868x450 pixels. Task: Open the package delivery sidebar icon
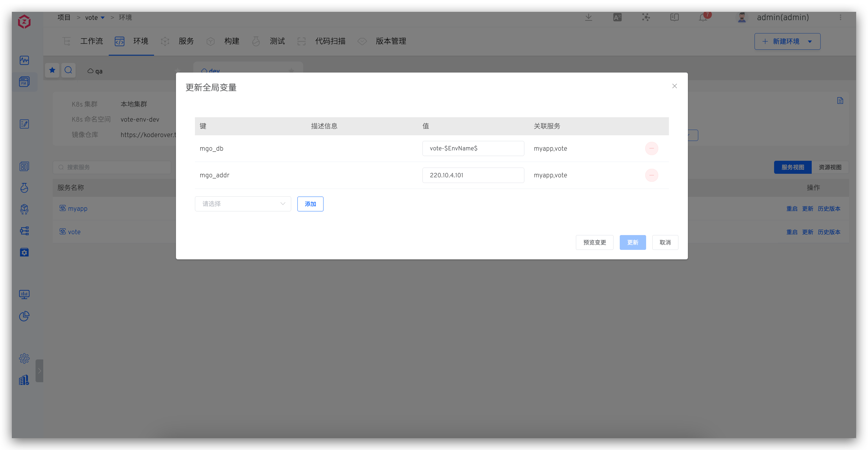[x=24, y=209]
